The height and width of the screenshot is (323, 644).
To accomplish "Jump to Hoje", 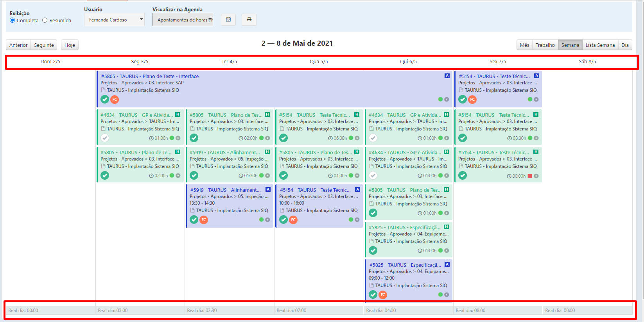I will (70, 45).
